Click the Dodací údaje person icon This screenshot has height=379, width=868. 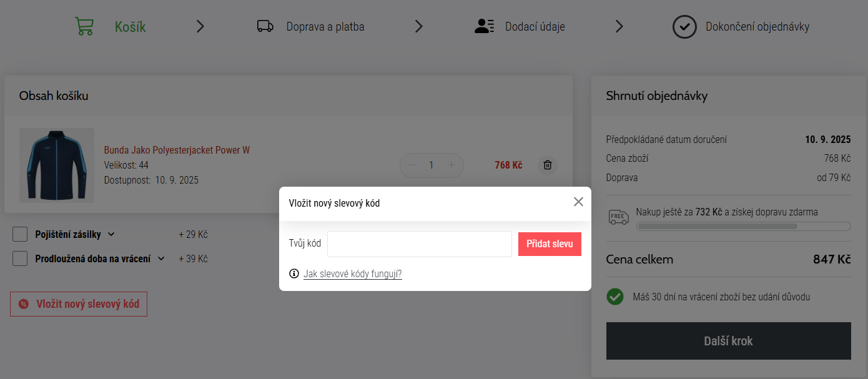click(x=484, y=26)
